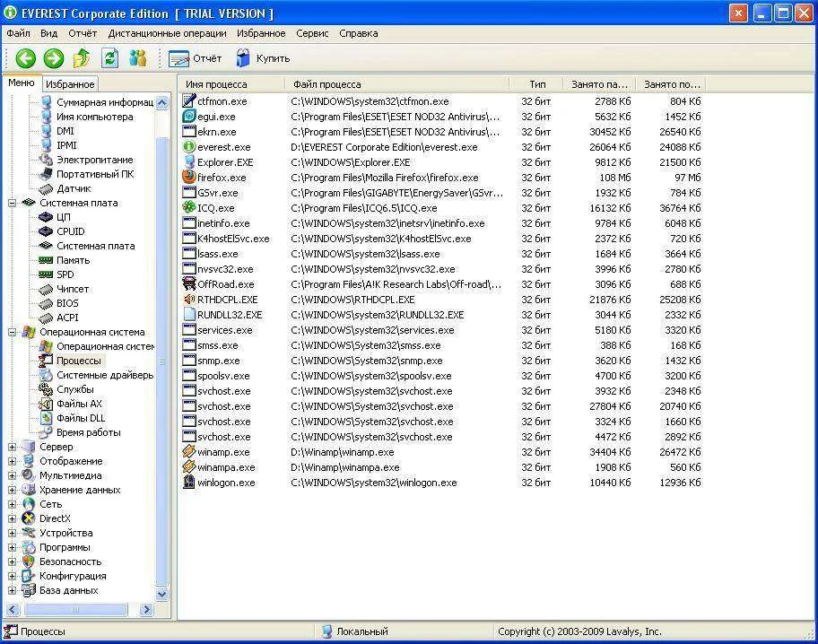Open the Справка menu
Screen dimensions: 818x644
359,33
